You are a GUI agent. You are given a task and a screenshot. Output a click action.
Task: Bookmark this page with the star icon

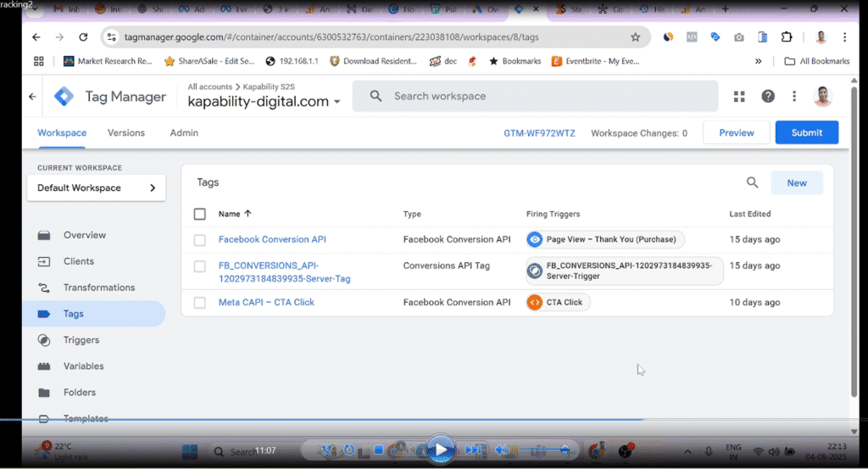(635, 37)
